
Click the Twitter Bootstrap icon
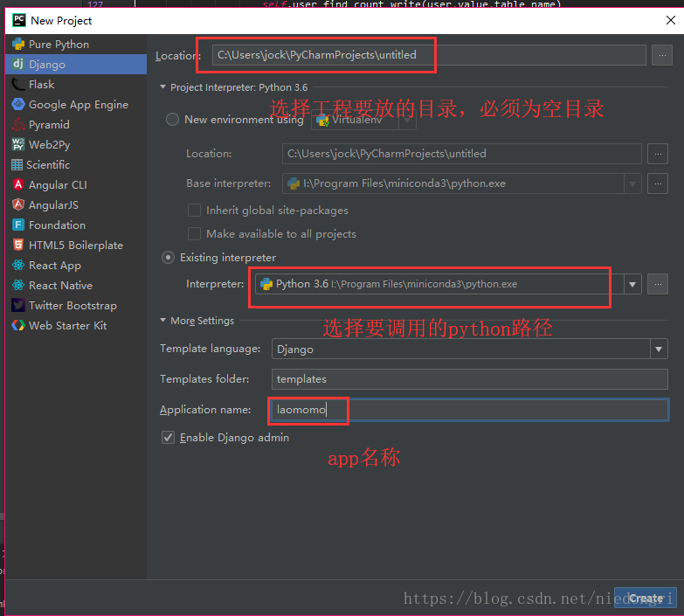point(17,305)
